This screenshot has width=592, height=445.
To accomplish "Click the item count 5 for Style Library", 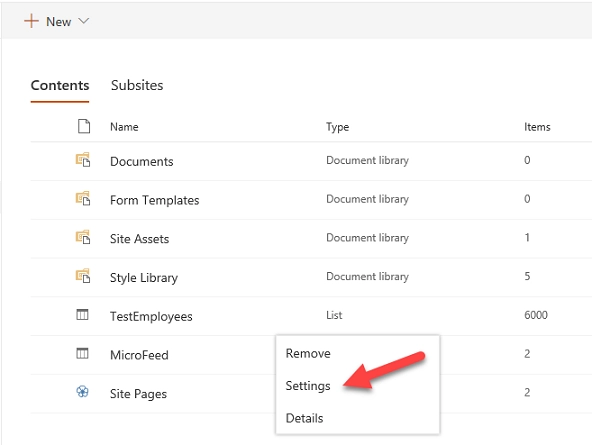I will (527, 276).
